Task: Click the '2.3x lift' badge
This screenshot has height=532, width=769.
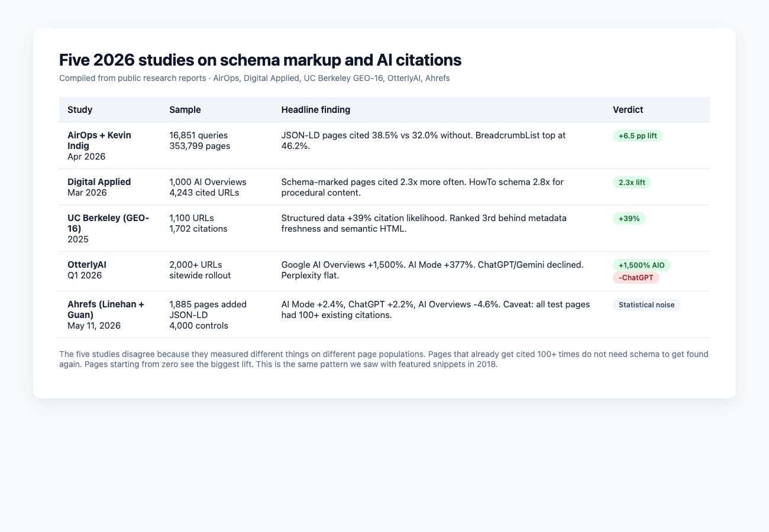Action: point(632,182)
